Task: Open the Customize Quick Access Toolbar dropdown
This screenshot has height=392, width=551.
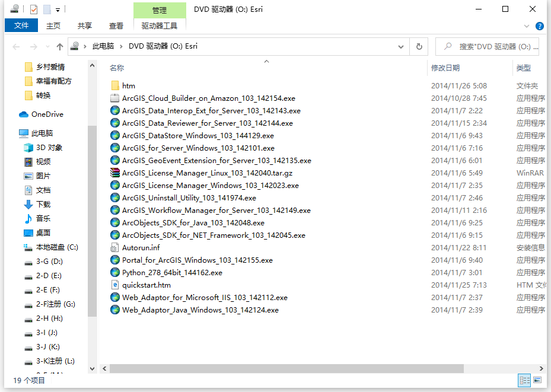Action: 58,9
